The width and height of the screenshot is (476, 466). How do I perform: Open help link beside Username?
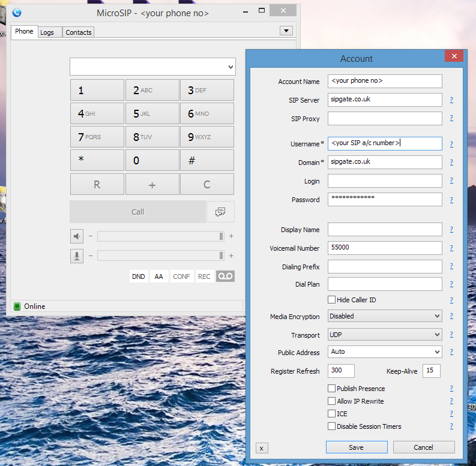[x=451, y=144]
